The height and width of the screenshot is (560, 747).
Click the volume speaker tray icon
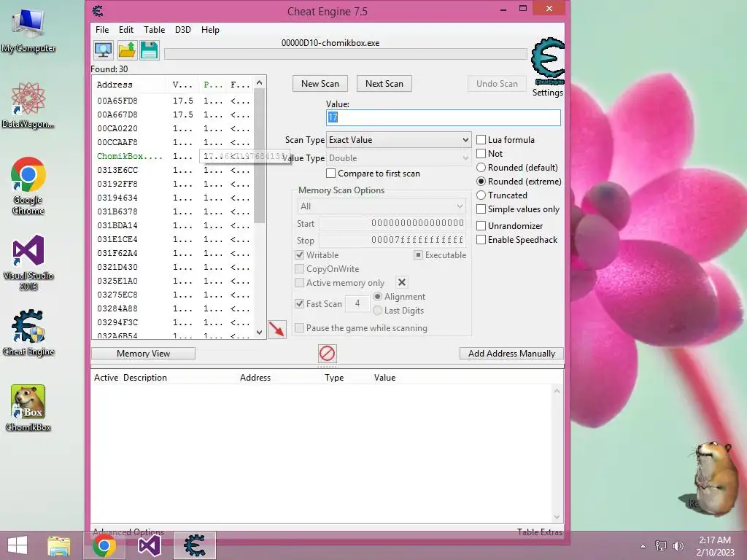tap(678, 545)
